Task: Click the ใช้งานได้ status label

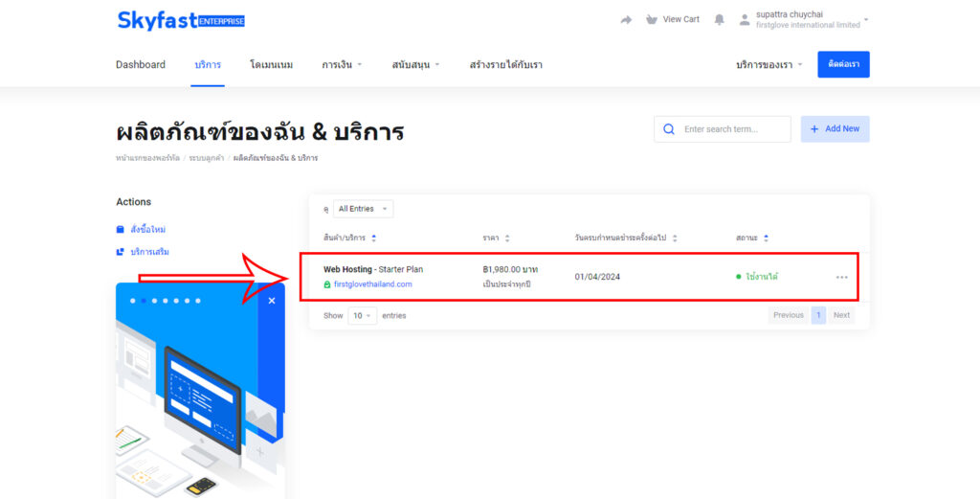Action: tap(762, 277)
